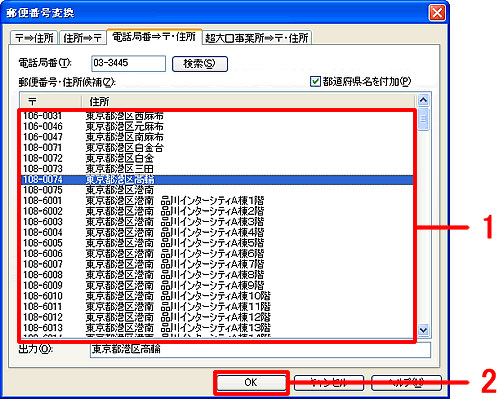Select row 108-6013 品川インターシティA棟13階
The width and height of the screenshot is (500, 399).
click(x=217, y=328)
